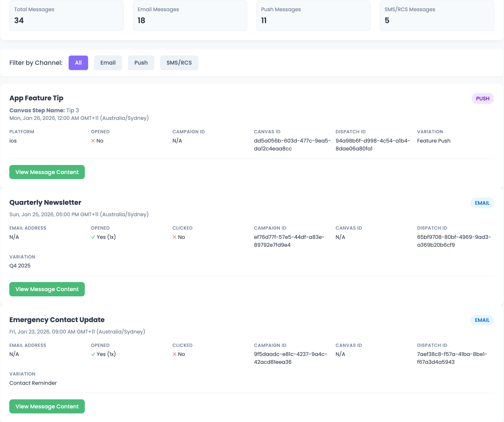The height and width of the screenshot is (422, 504).
Task: Click the Total Messages summary card
Action: click(x=66, y=15)
